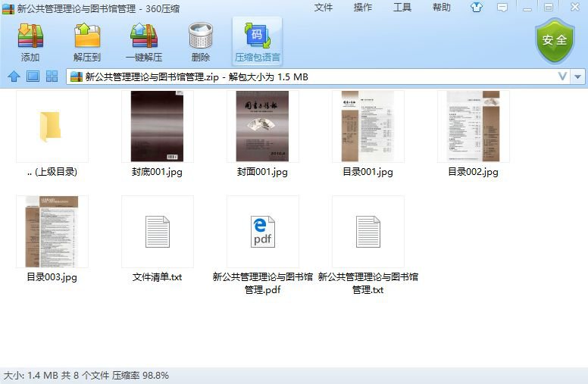The image size is (588, 384).
Task: Click the file name label 目录002.jpg
Action: tap(474, 172)
